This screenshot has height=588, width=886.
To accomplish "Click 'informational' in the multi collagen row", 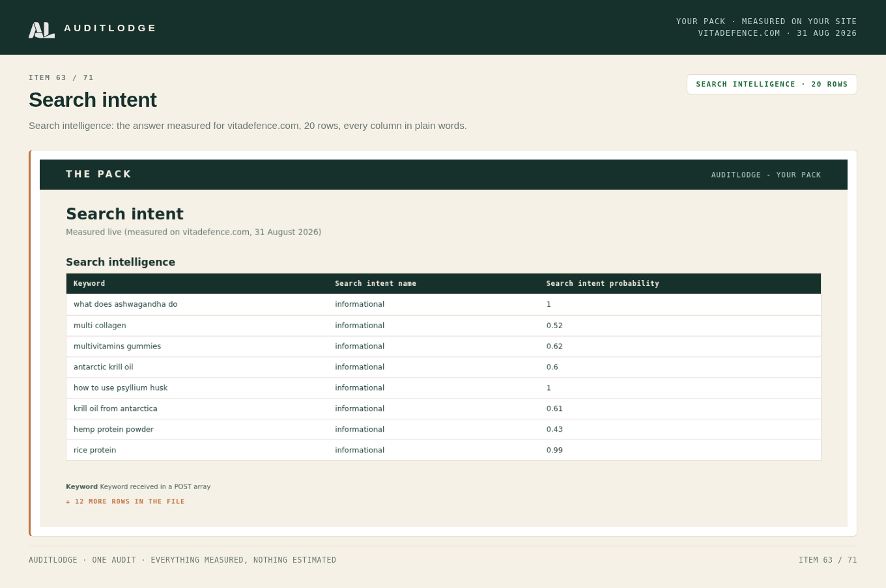I will click(360, 326).
